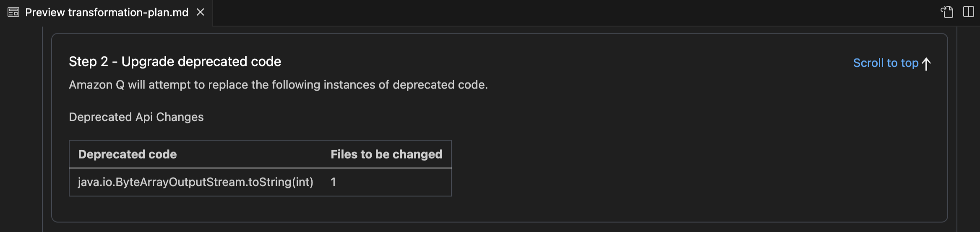Viewport: 980px width, 232px height.
Task: Select the Preview transformation-plan.md tab
Action: click(x=107, y=13)
